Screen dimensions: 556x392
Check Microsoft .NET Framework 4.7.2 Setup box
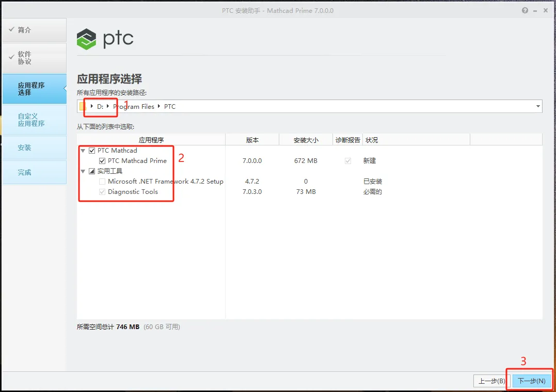tap(102, 182)
